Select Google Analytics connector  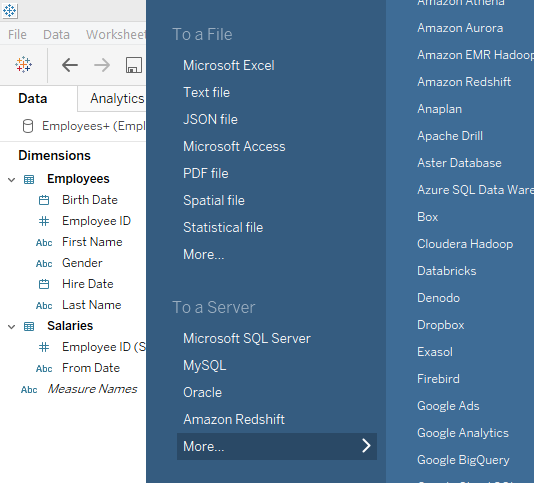463,433
